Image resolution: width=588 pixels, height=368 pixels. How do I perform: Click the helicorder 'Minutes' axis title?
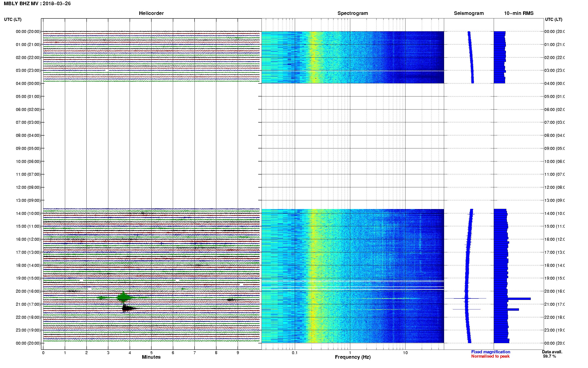click(x=151, y=357)
